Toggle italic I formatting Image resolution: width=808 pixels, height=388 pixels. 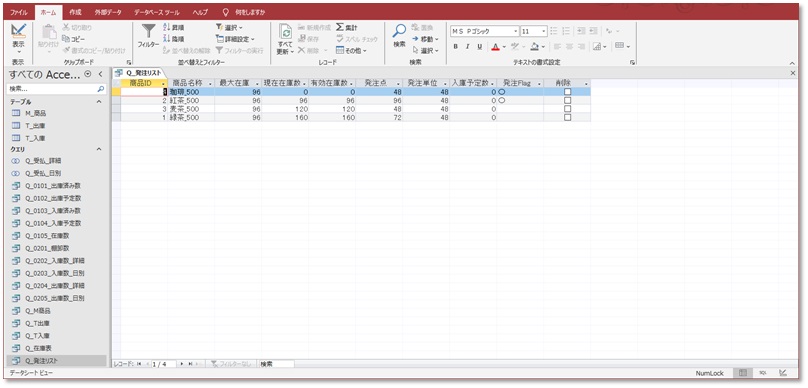pyautogui.click(x=467, y=46)
